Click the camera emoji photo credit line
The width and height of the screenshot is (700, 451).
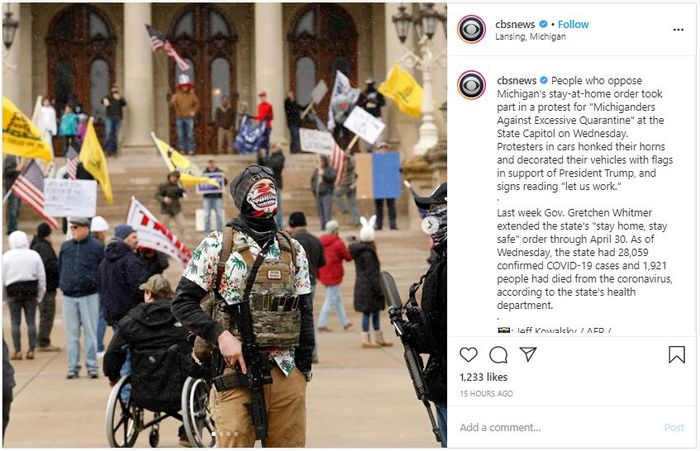(554, 331)
